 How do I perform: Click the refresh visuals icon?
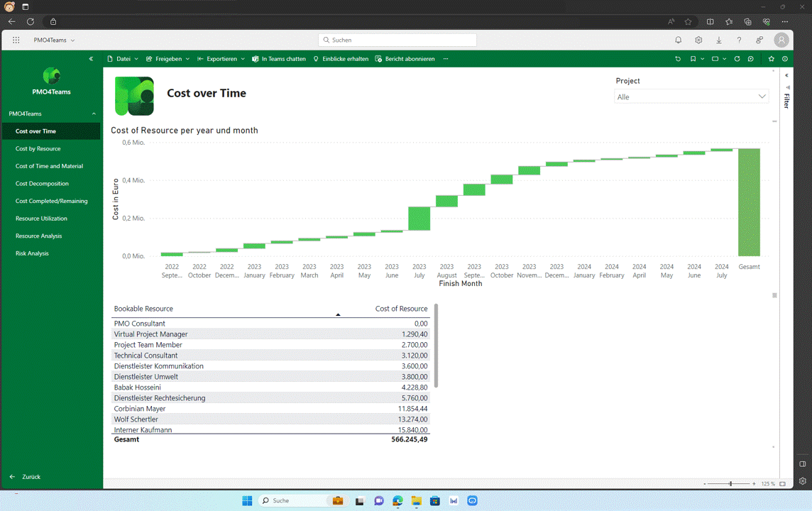pyautogui.click(x=737, y=59)
